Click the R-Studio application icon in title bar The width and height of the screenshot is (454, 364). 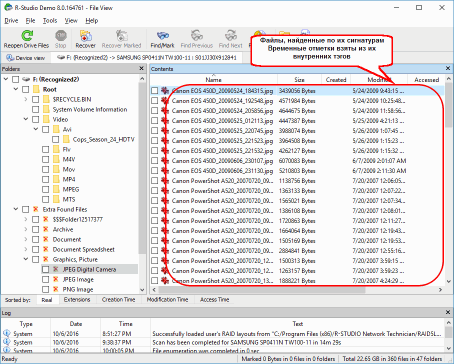coord(8,7)
